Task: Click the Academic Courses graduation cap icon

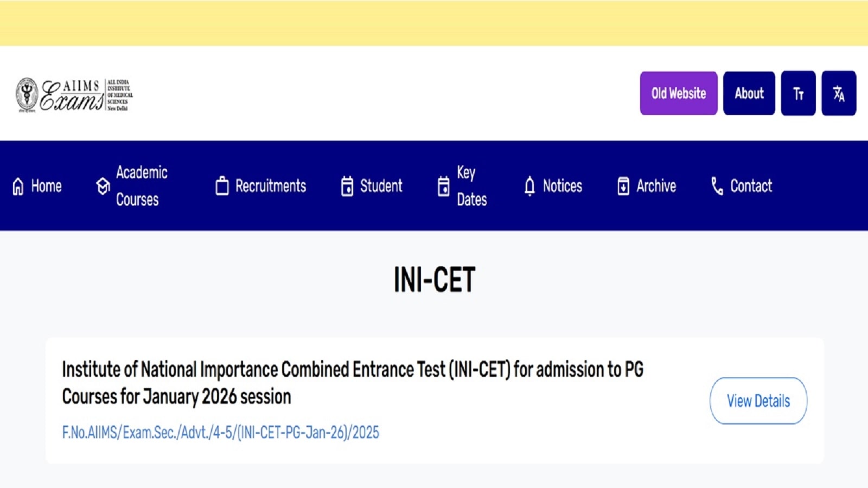Action: click(103, 187)
